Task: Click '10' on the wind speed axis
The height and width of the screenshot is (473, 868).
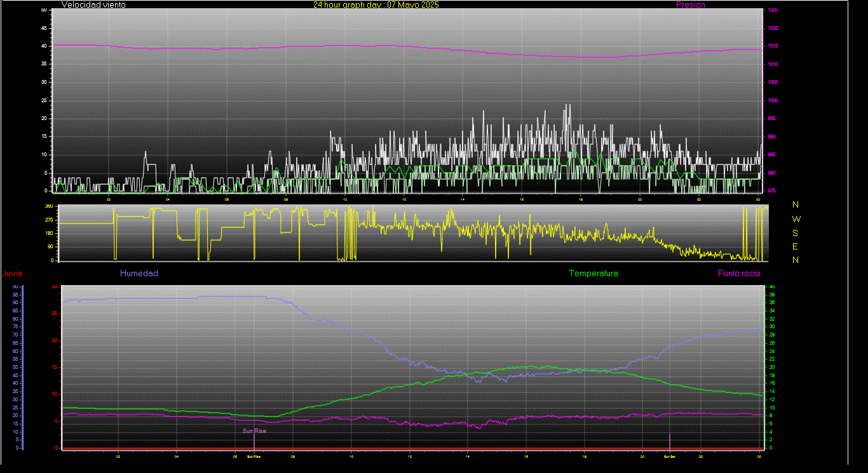Action: point(44,154)
